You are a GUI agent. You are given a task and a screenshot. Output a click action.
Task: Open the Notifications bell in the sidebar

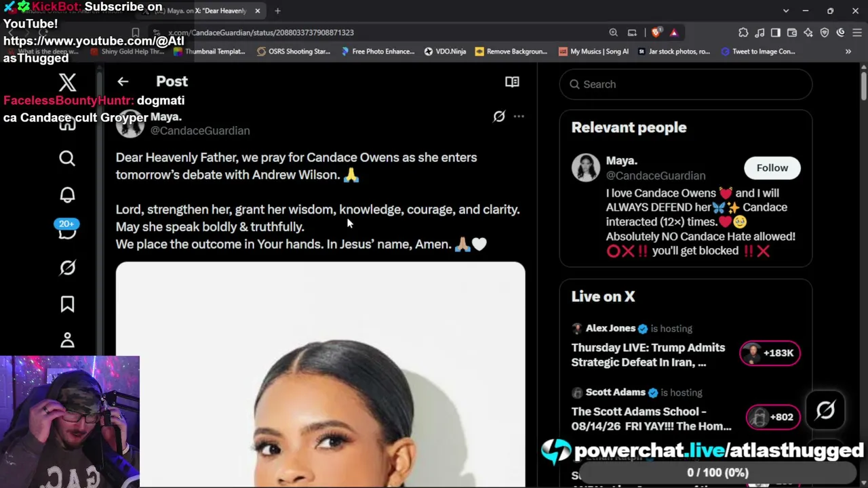tap(67, 195)
